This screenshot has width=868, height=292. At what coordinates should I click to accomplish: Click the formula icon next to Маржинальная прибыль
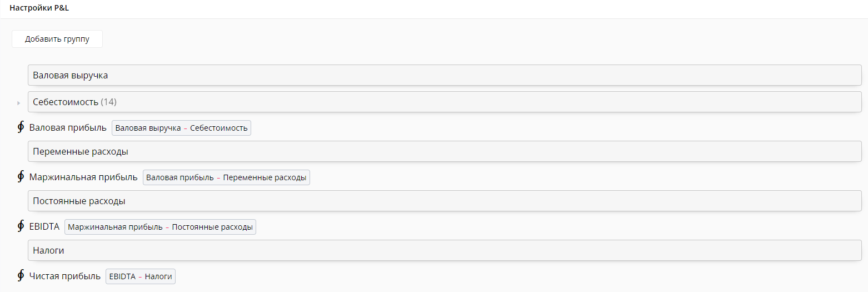coord(21,177)
